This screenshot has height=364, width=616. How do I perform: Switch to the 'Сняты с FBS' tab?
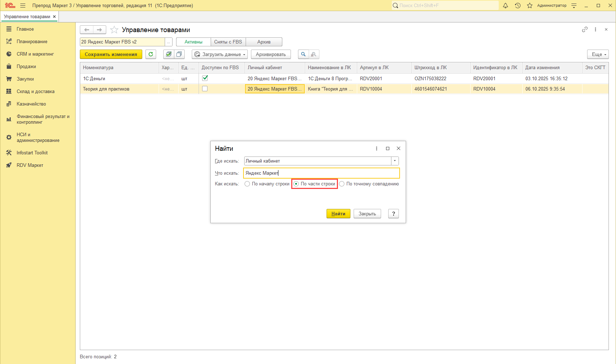pos(228,42)
